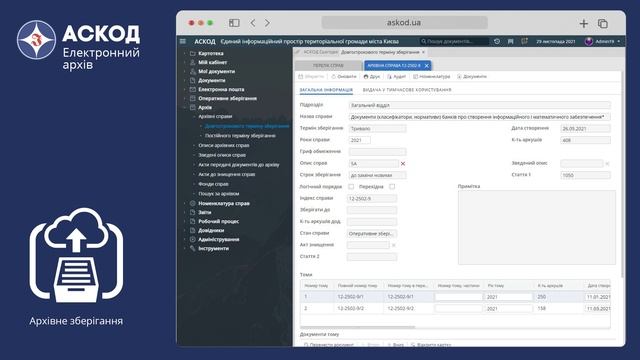Click the Мої документи icon
The width and height of the screenshot is (640, 360).
point(193,71)
